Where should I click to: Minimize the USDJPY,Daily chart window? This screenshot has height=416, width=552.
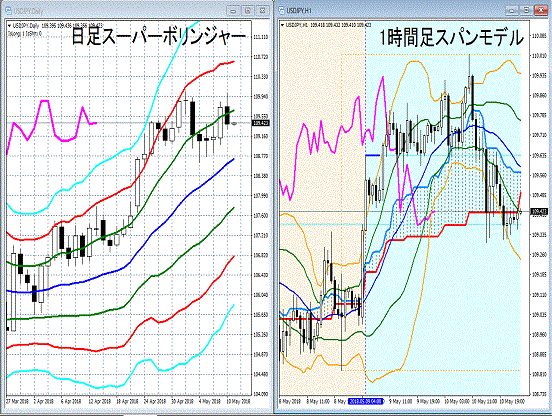point(233,11)
